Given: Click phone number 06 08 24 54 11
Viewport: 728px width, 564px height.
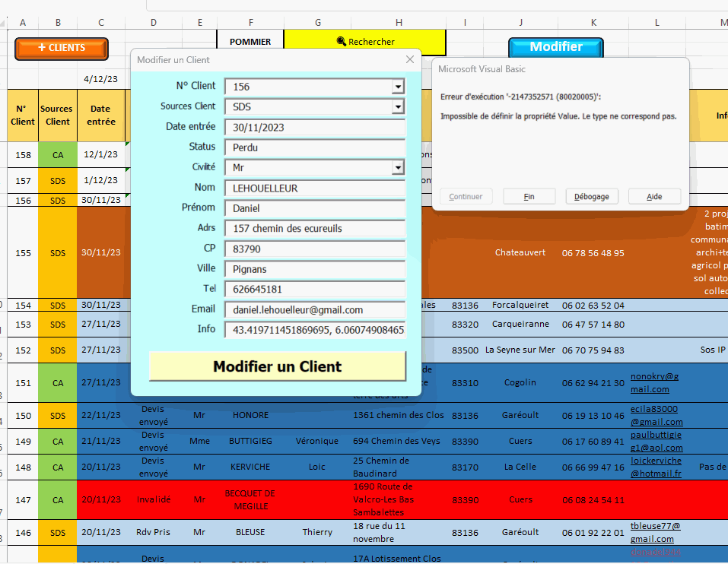Looking at the screenshot, I should pyautogui.click(x=593, y=500).
